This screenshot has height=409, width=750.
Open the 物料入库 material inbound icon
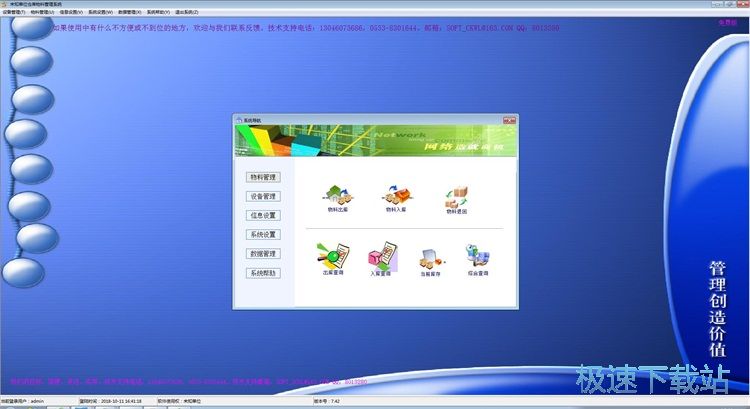coord(397,199)
